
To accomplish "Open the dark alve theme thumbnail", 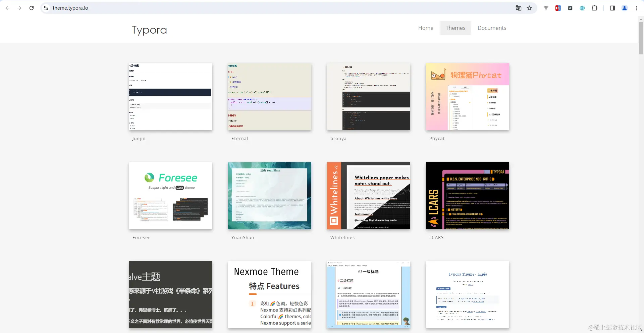I will click(x=171, y=295).
